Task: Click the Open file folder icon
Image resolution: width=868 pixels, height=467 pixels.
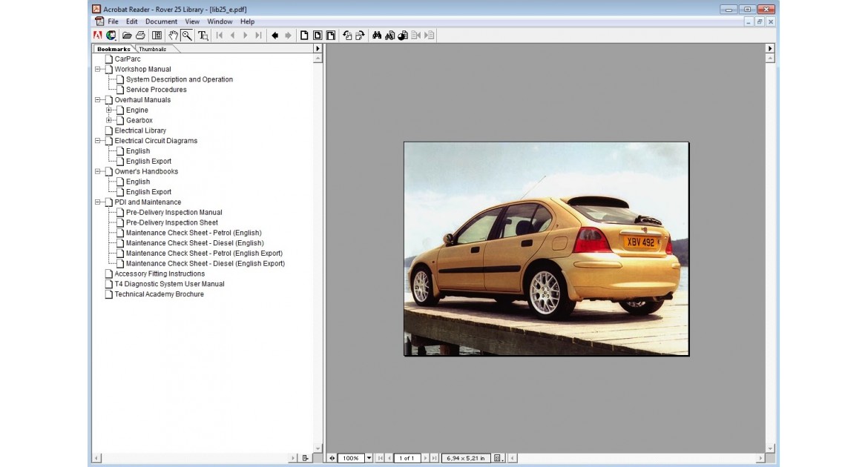Action: click(x=127, y=36)
